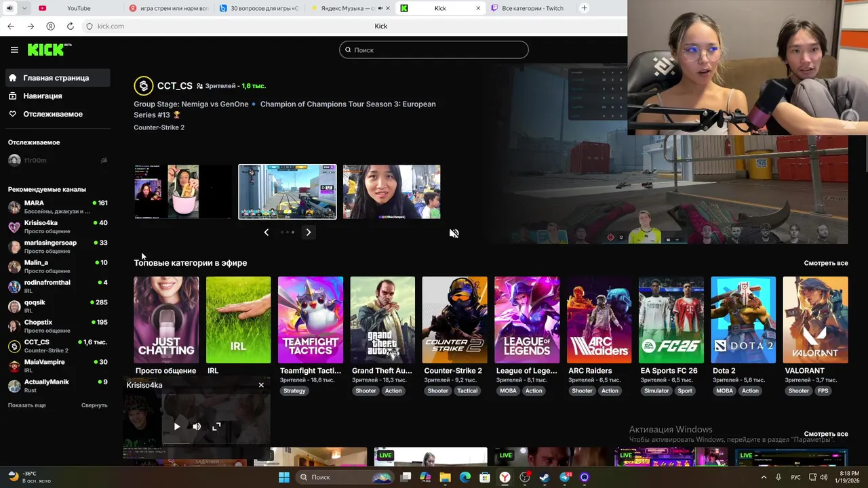Go forward with the browser forward arrow
The width and height of the screenshot is (868, 488).
[31, 26]
